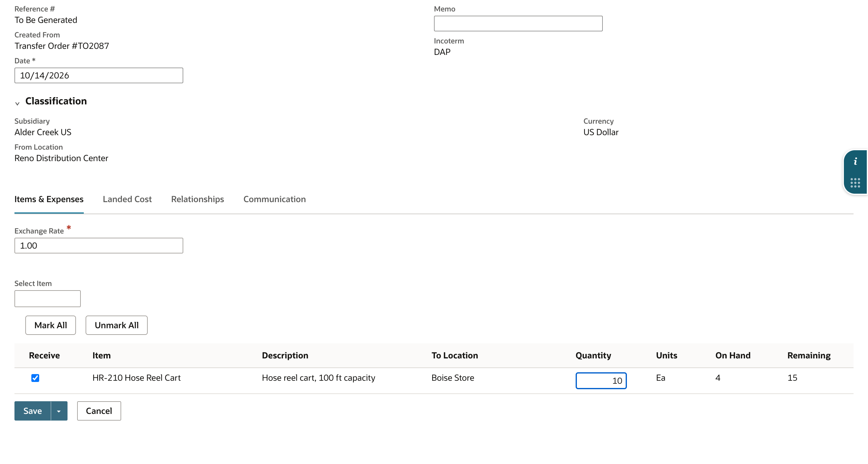Viewport: 868px width, 464px height.
Task: Collapse the Classification section chevron
Action: (17, 103)
